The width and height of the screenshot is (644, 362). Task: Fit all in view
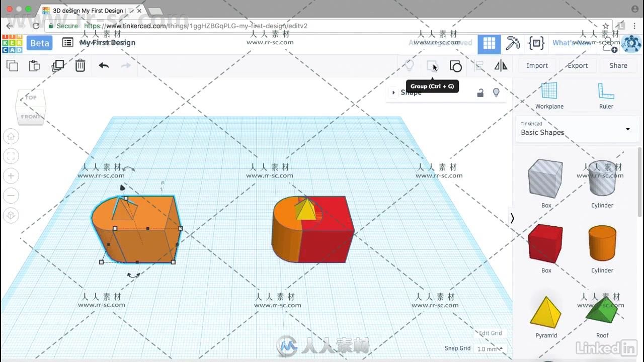click(x=11, y=156)
